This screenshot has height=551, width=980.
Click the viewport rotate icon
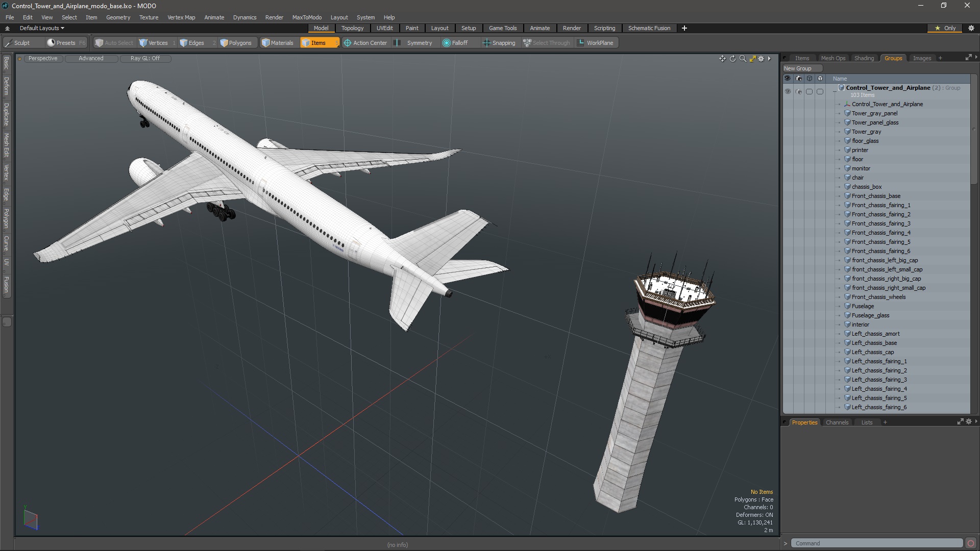[x=732, y=59]
